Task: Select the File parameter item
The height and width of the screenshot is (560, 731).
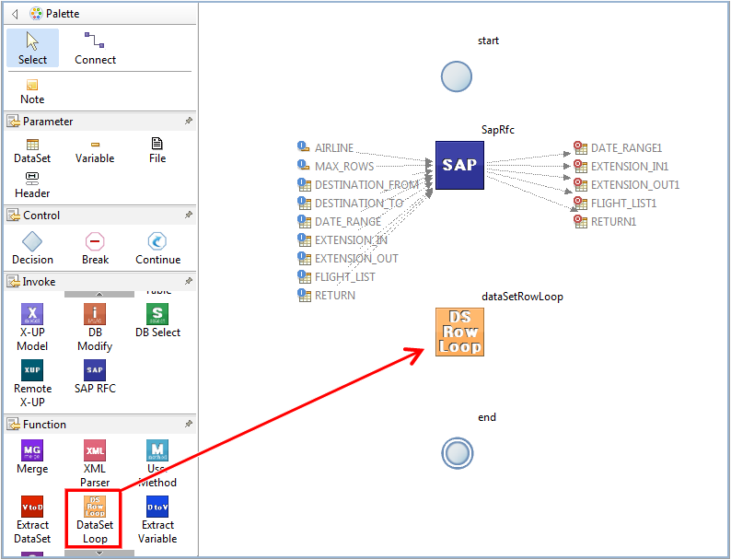Action: (157, 151)
